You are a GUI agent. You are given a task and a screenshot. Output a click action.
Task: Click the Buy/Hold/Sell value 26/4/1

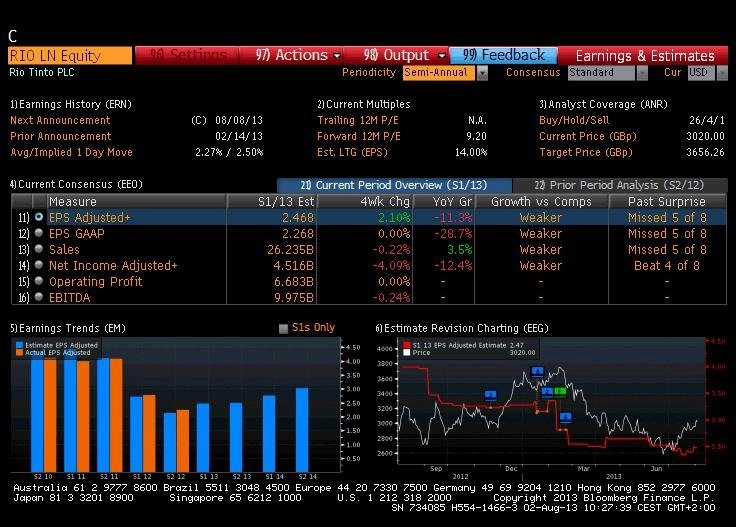point(707,120)
